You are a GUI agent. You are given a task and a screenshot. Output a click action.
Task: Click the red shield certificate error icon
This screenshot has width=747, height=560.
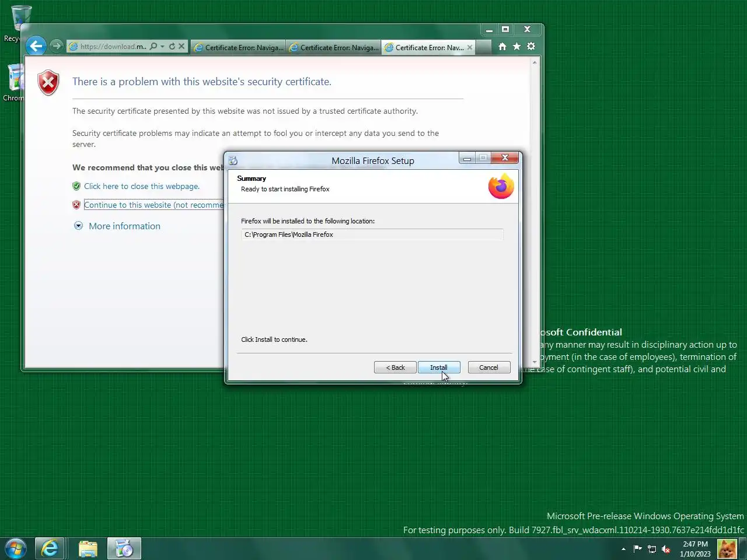coord(48,83)
